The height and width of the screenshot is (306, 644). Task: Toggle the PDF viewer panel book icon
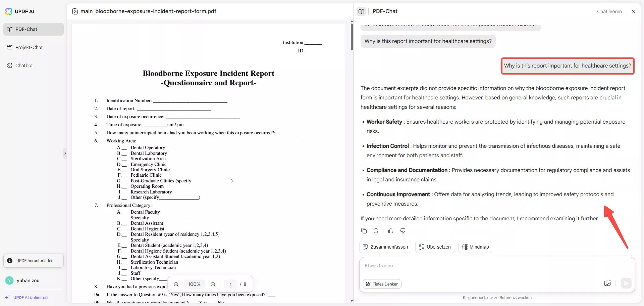click(361, 11)
